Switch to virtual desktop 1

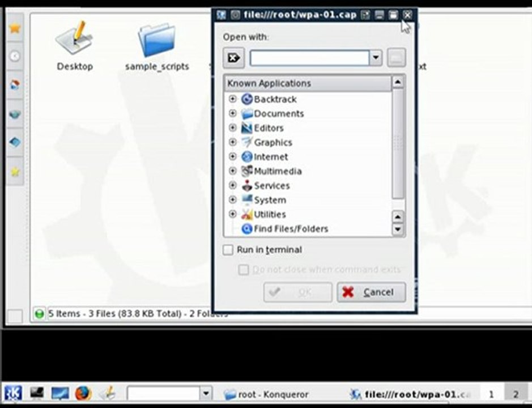(491, 394)
